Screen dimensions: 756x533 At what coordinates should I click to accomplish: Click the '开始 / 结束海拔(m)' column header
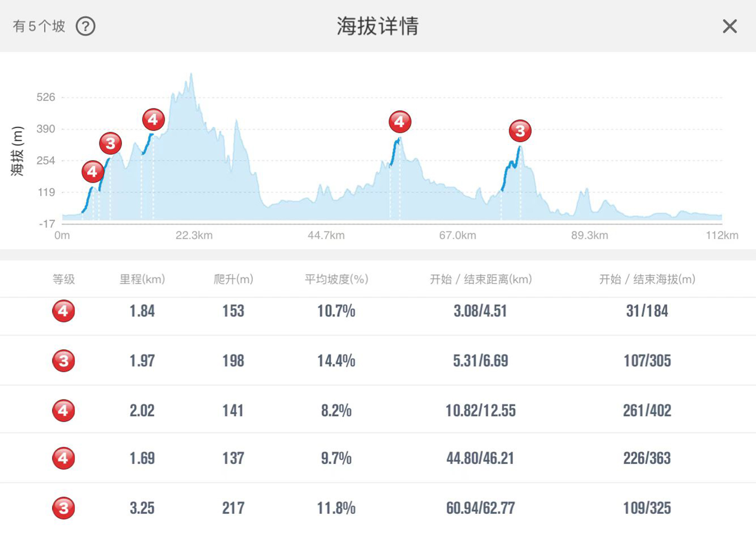click(x=647, y=279)
